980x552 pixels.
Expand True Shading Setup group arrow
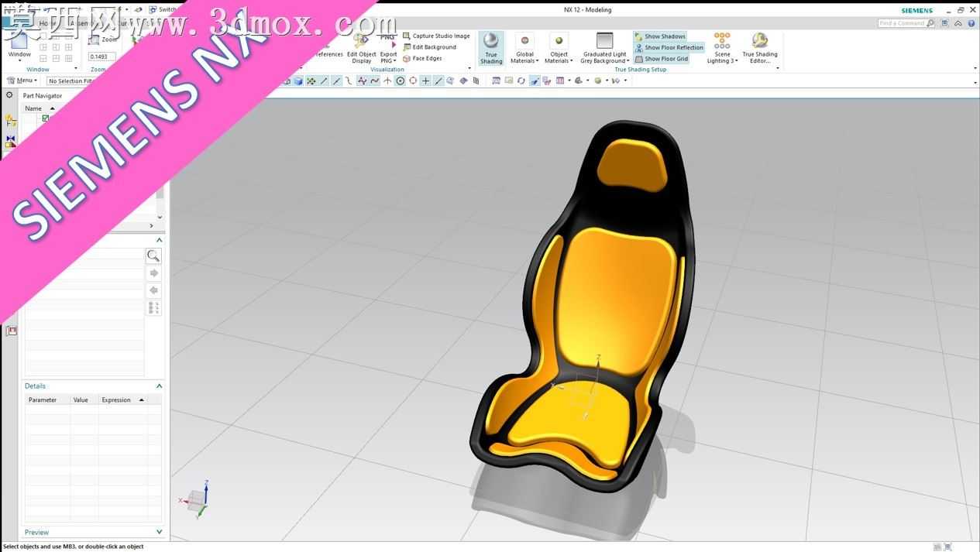(x=778, y=69)
